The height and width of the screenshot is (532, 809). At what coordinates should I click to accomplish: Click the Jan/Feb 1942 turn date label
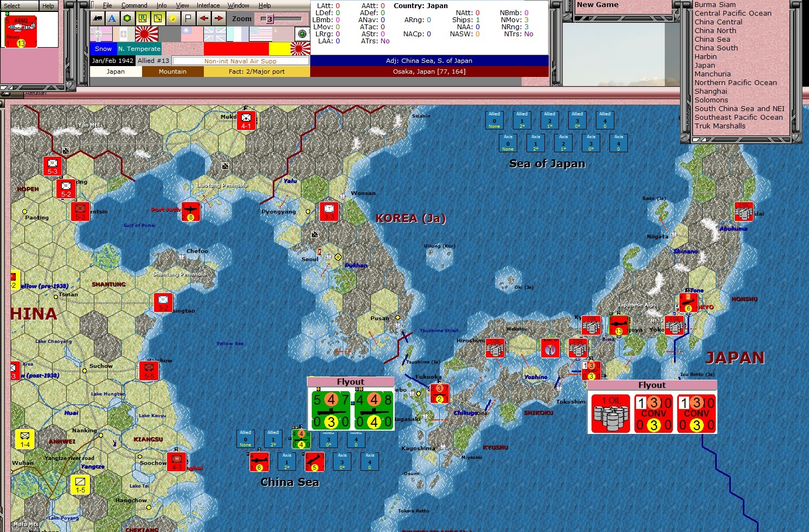pyautogui.click(x=112, y=61)
